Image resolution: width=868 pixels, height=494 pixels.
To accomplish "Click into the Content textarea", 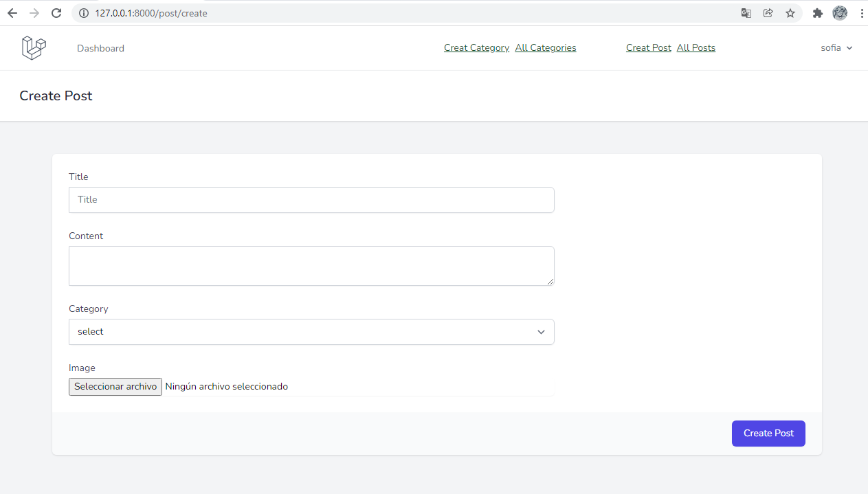I will [311, 266].
